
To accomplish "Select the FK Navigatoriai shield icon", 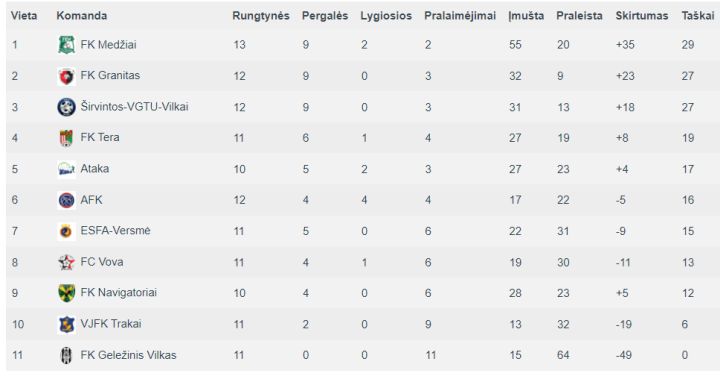I will [x=66, y=293].
